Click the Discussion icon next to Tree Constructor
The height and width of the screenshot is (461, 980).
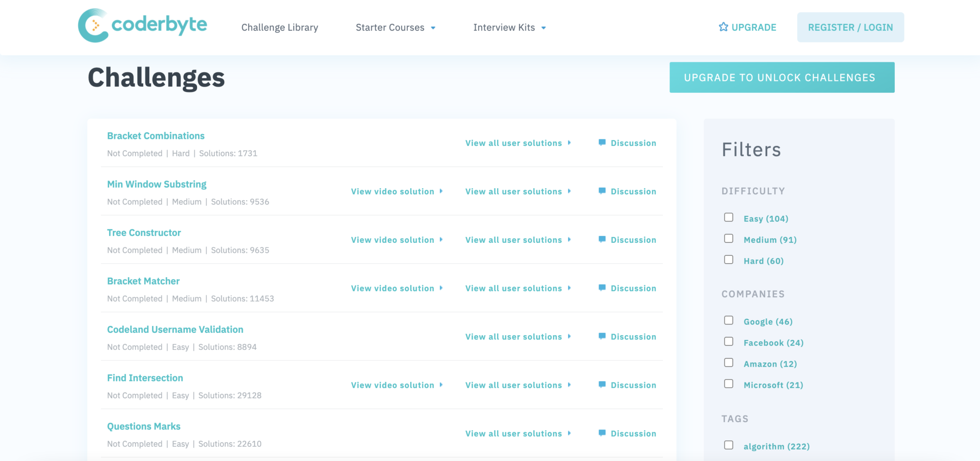602,239
